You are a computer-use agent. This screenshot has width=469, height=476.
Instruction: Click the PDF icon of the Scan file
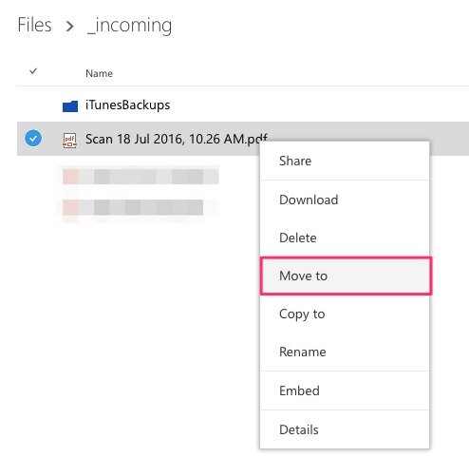69,141
